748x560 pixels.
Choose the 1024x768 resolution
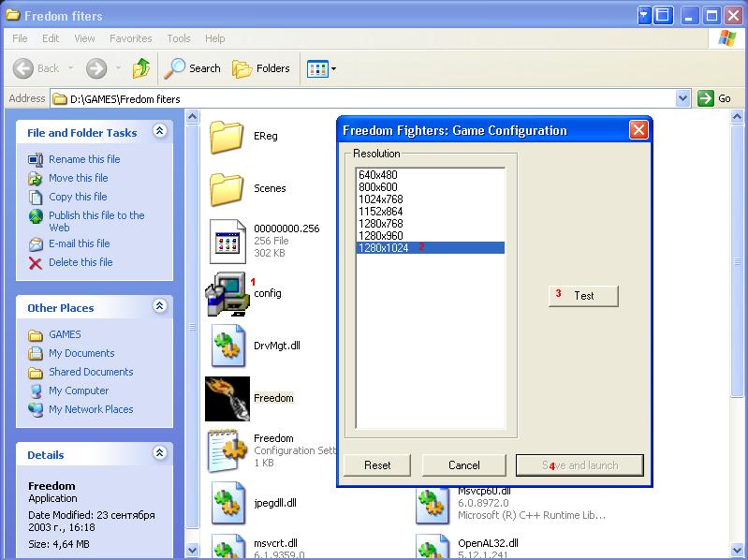[431, 199]
